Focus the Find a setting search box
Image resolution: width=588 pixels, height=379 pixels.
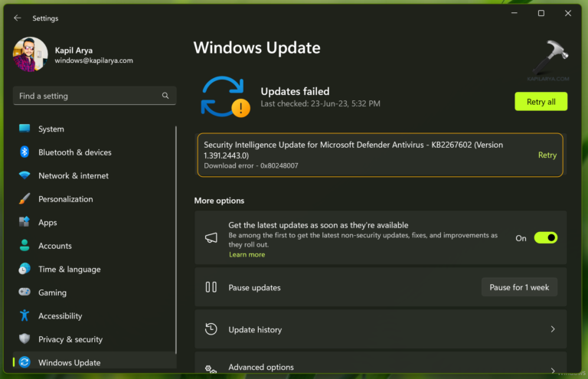click(94, 96)
